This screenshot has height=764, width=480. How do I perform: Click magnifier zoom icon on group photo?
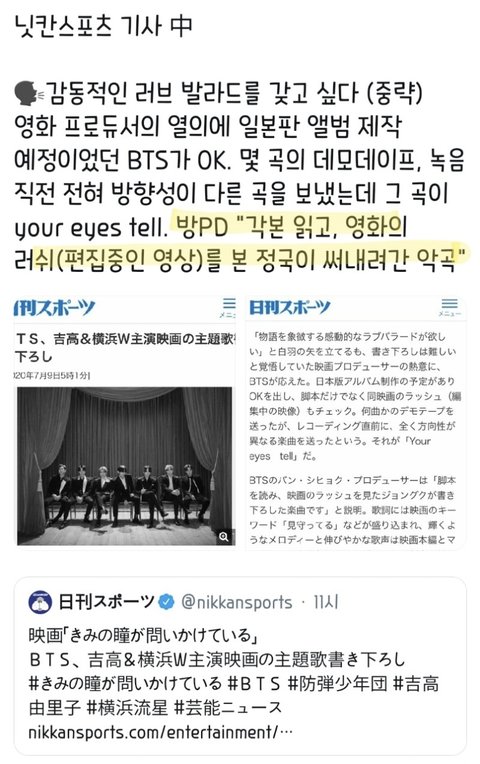click(x=224, y=536)
